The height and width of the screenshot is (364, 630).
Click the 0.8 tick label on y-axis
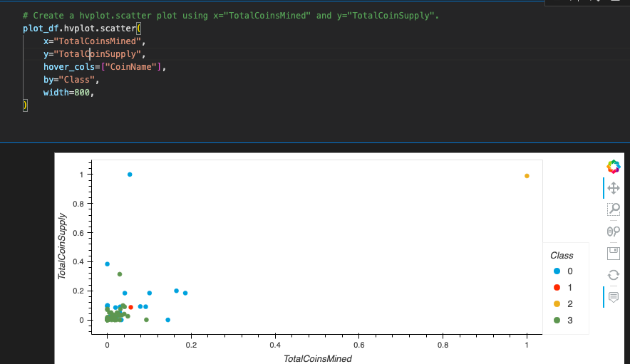tap(78, 204)
